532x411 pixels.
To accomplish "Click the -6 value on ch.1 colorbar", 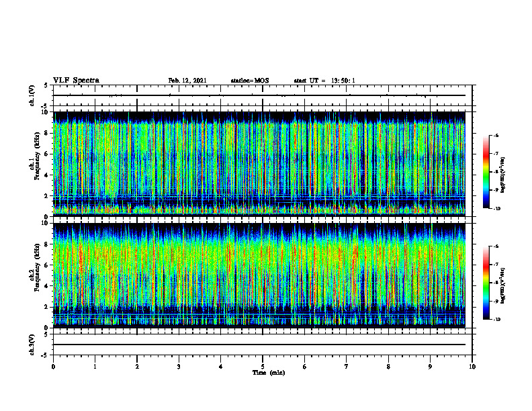I will coord(496,135).
